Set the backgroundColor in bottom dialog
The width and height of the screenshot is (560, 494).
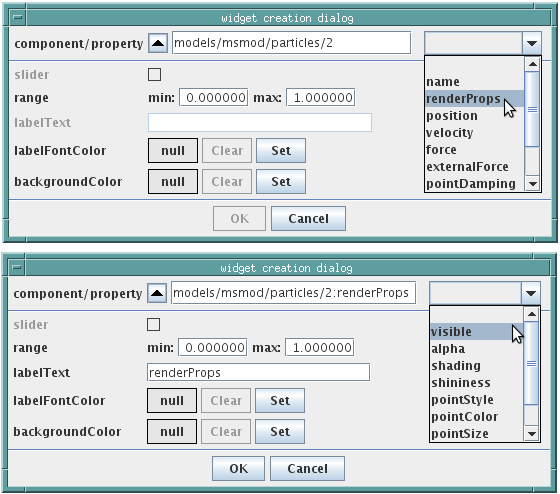pos(280,432)
